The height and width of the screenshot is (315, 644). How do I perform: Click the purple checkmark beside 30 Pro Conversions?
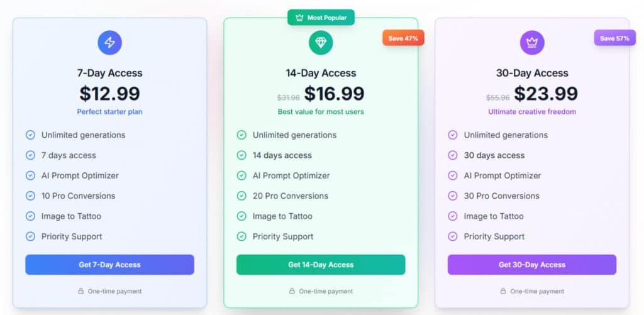(453, 196)
